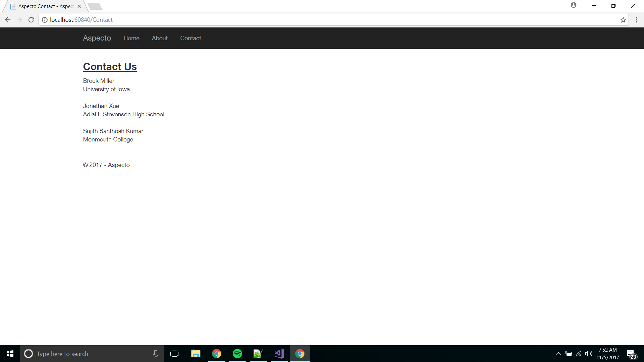Go back to previous page

click(x=8, y=20)
